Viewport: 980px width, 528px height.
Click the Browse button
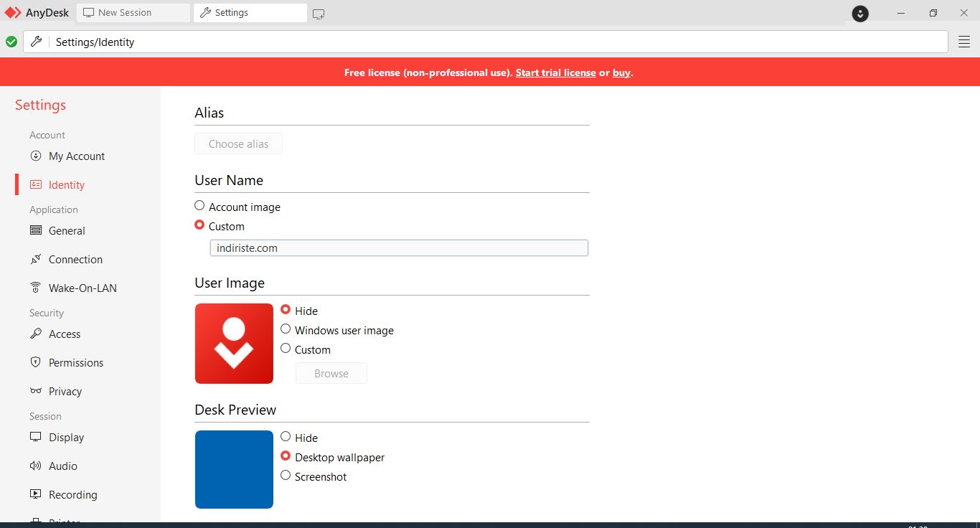click(331, 373)
